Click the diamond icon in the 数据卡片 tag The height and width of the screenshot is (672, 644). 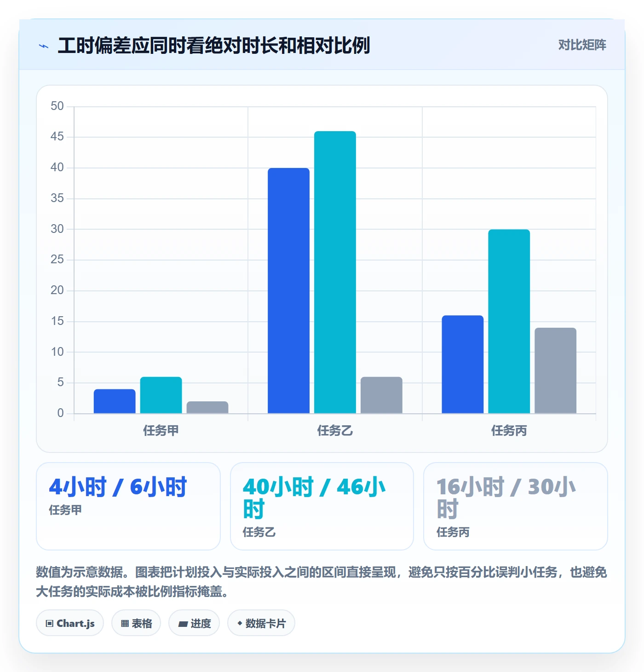240,623
